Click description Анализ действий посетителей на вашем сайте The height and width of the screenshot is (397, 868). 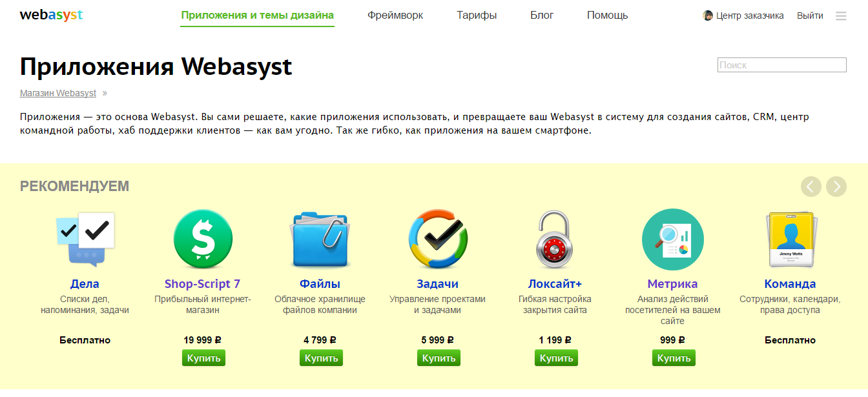pyautogui.click(x=672, y=310)
